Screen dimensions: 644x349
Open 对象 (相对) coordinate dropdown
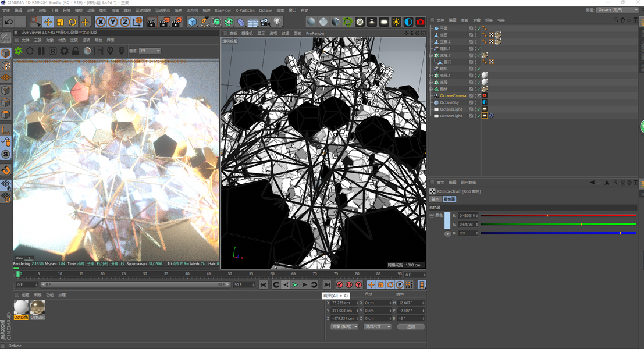tap(344, 327)
